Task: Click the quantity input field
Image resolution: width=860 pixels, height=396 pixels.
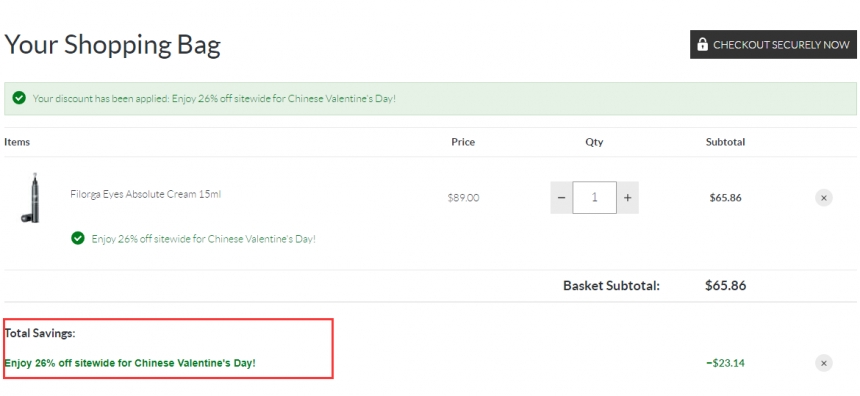Action: pos(595,197)
